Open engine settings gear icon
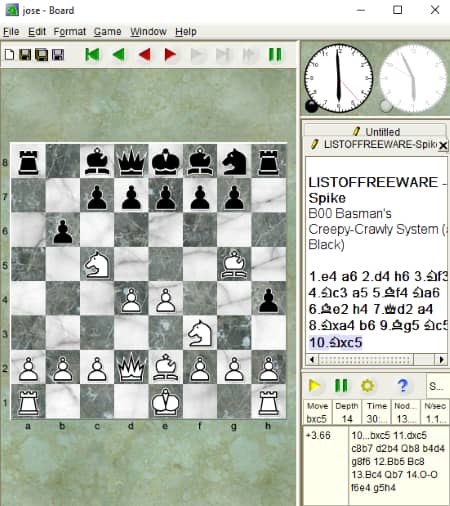Image resolution: width=450 pixels, height=506 pixels. pos(367,386)
